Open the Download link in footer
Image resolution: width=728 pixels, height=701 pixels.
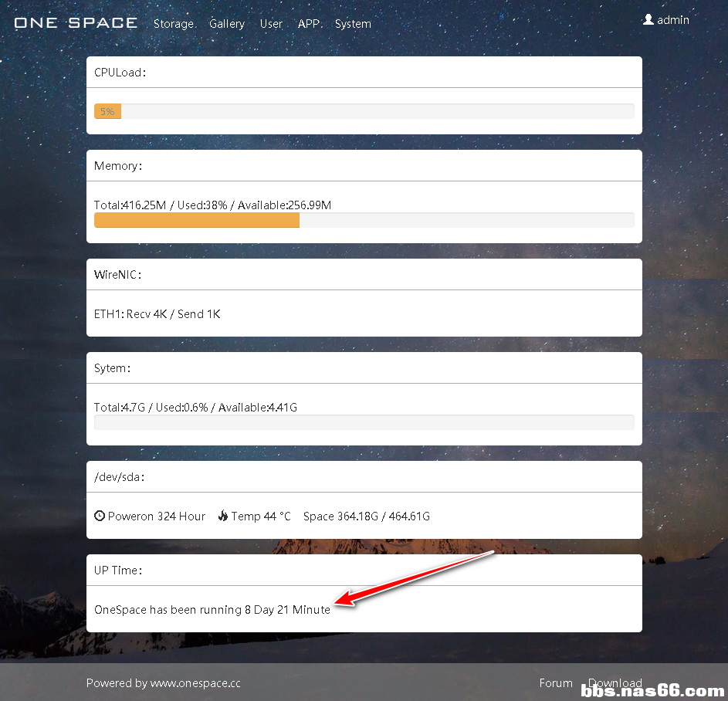tap(615, 683)
